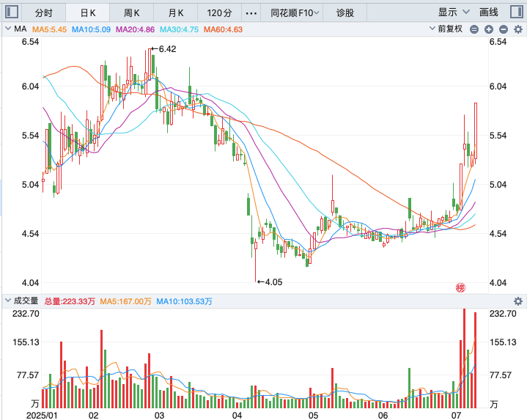Image resolution: width=527 pixels, height=420 pixels.
Task: Open the 120分 period tab
Action: (x=219, y=12)
